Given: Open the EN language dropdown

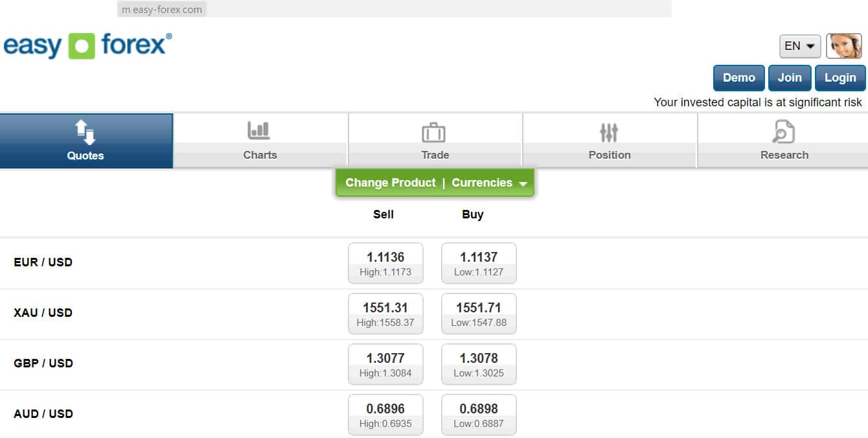Looking at the screenshot, I should [800, 46].
